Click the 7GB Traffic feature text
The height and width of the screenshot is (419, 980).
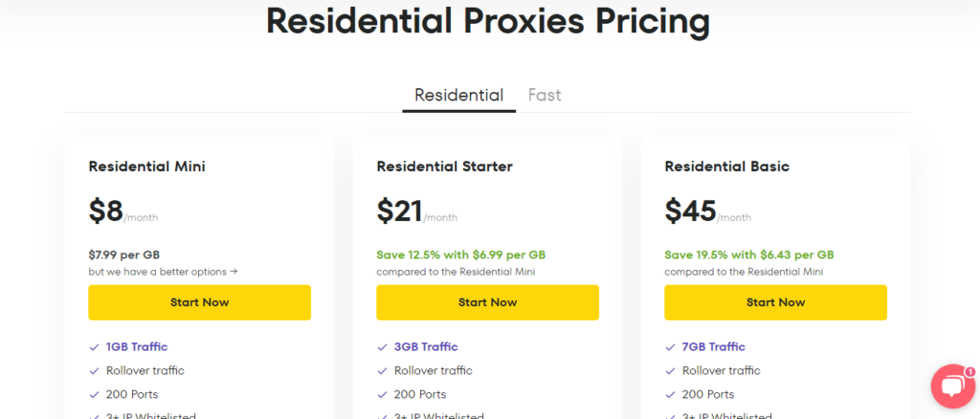tap(714, 347)
